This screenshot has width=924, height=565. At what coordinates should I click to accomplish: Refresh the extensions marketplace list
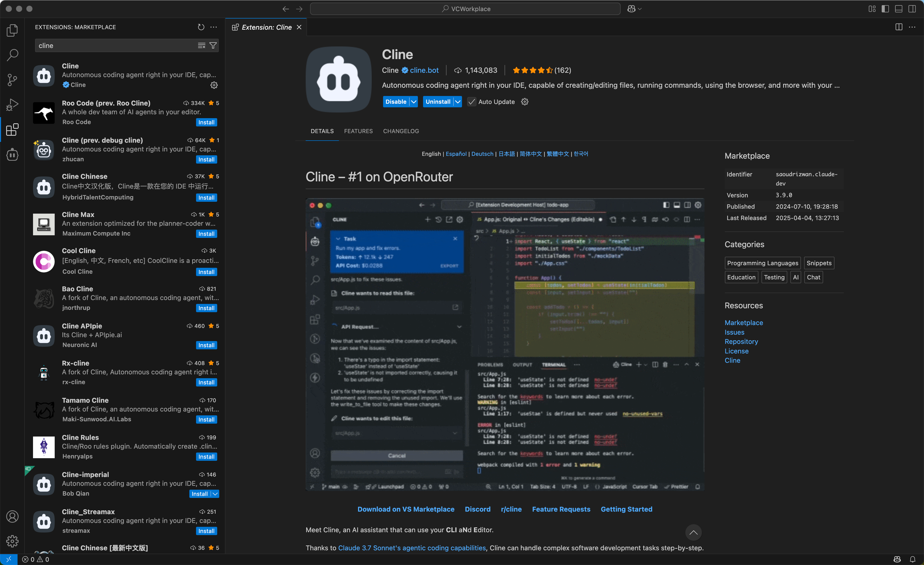pos(201,27)
